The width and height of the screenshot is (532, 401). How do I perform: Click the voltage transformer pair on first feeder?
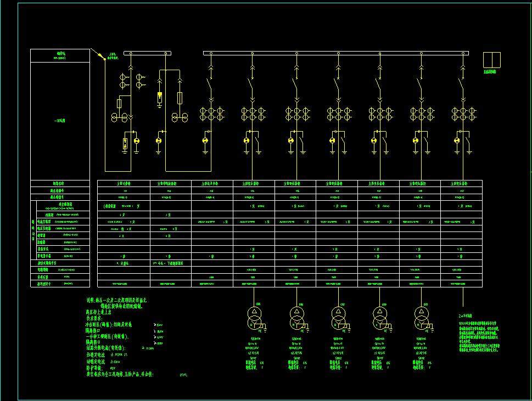(119, 117)
